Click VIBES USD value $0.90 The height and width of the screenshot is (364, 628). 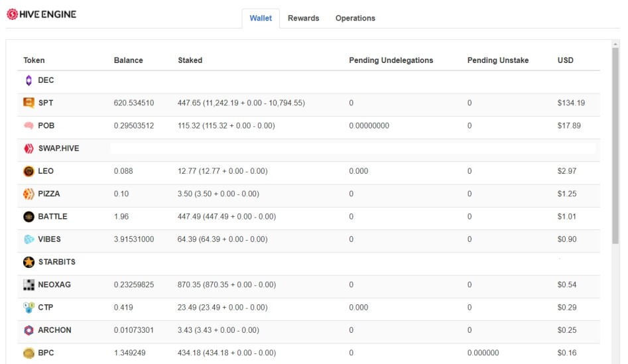point(567,239)
